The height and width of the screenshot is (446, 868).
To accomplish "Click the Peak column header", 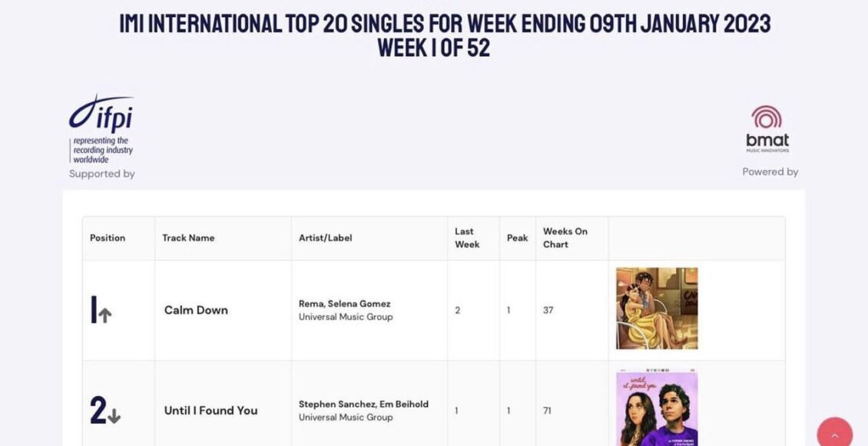I will coord(517,238).
